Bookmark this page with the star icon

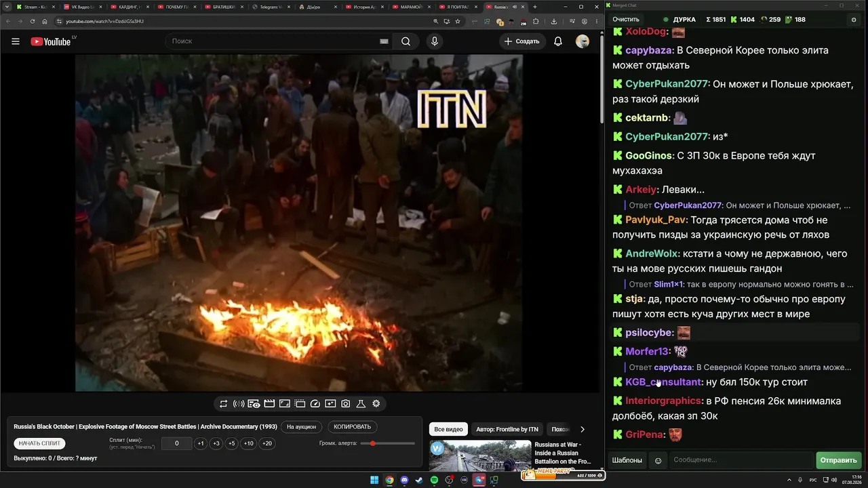click(458, 21)
